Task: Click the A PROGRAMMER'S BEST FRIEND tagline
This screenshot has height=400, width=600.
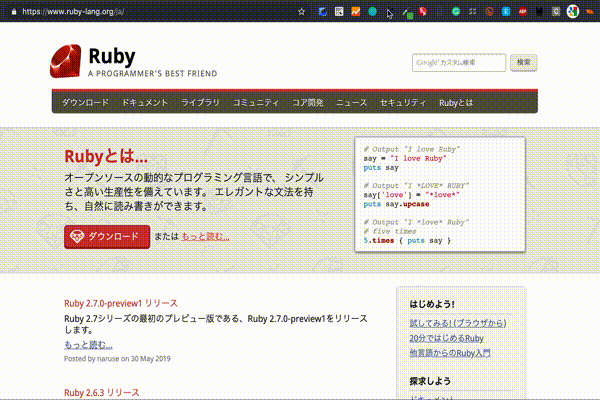Action: [x=152, y=73]
